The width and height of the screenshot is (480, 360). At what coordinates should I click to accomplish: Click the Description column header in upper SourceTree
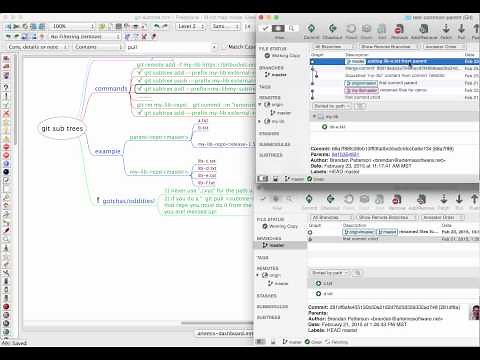[x=356, y=54]
